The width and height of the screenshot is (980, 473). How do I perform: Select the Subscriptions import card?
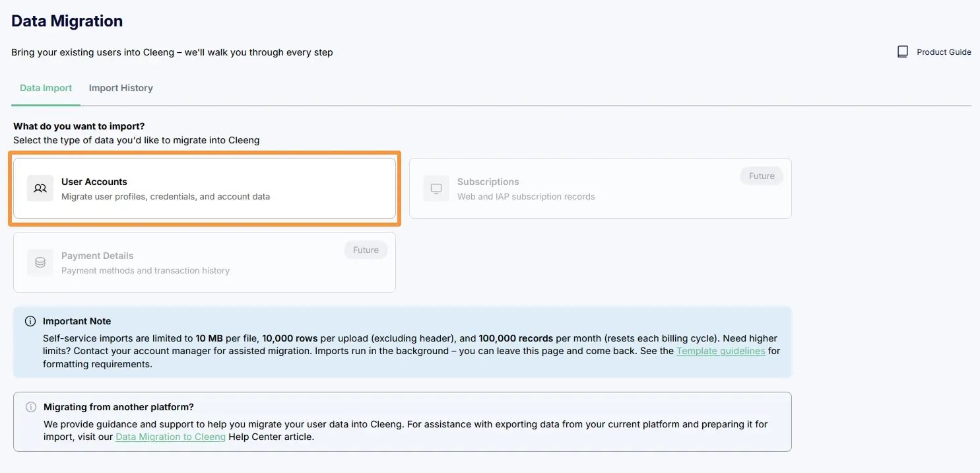click(601, 188)
